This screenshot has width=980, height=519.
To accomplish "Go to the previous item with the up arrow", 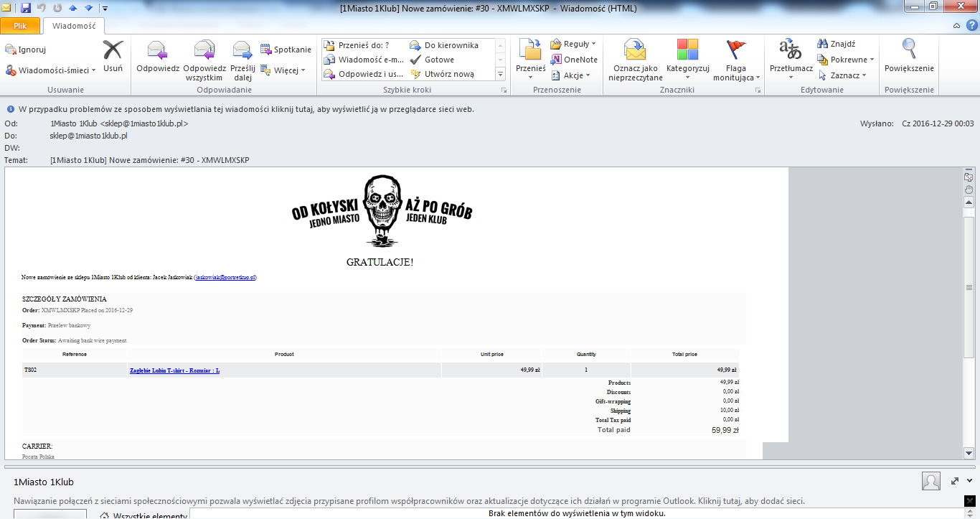I will [73, 8].
